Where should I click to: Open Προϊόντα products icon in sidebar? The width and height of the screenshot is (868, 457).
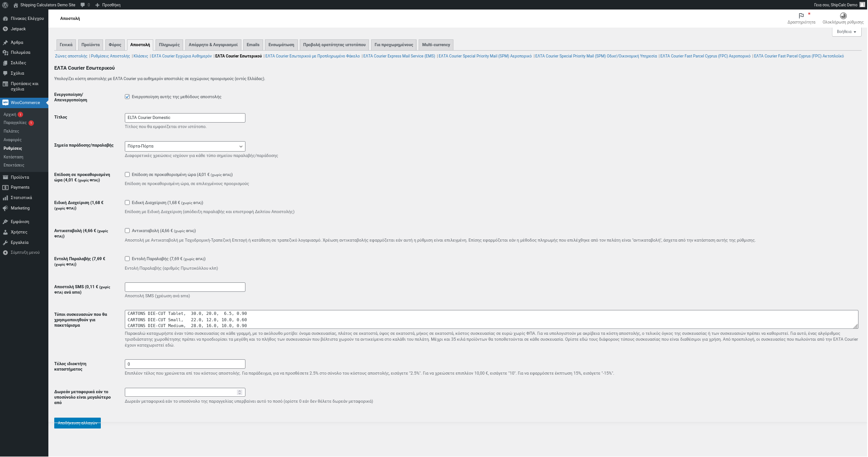5,177
